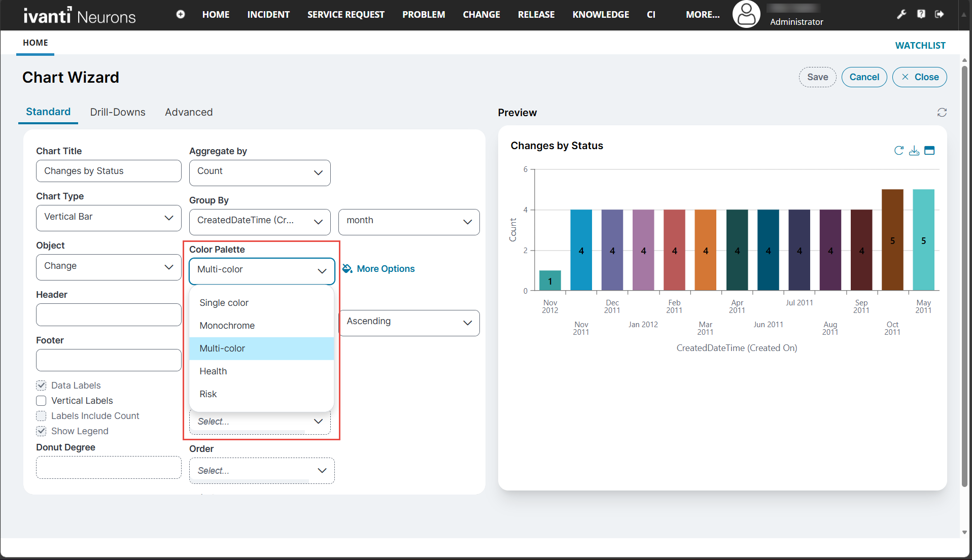Maximize chart using the window icon
972x560 pixels.
[929, 151]
